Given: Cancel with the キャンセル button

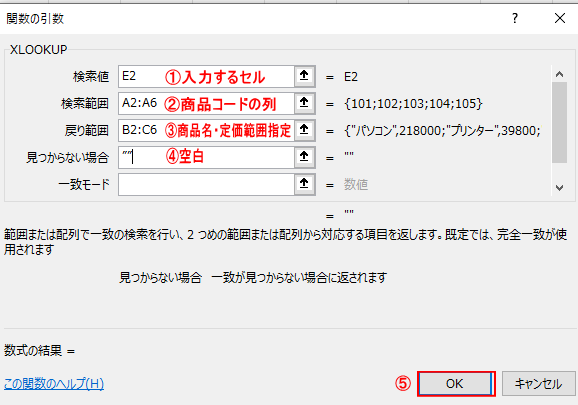Looking at the screenshot, I should (x=538, y=384).
